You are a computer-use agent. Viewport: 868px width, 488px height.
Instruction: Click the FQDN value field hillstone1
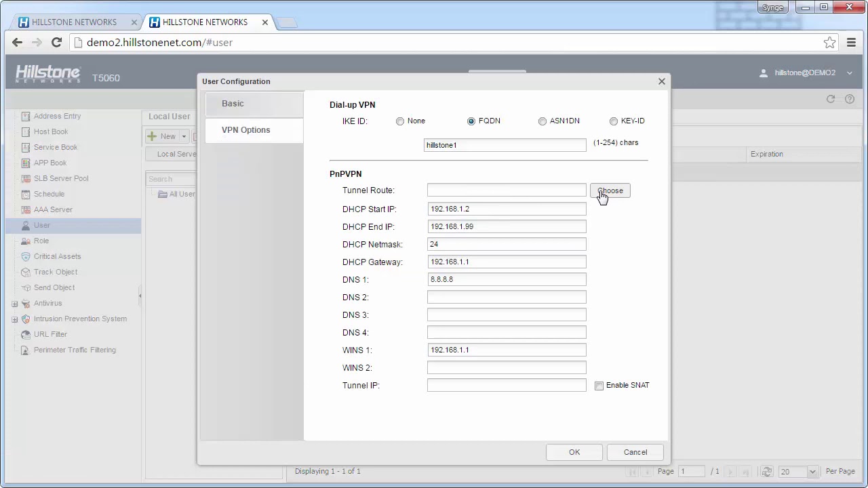pyautogui.click(x=505, y=145)
